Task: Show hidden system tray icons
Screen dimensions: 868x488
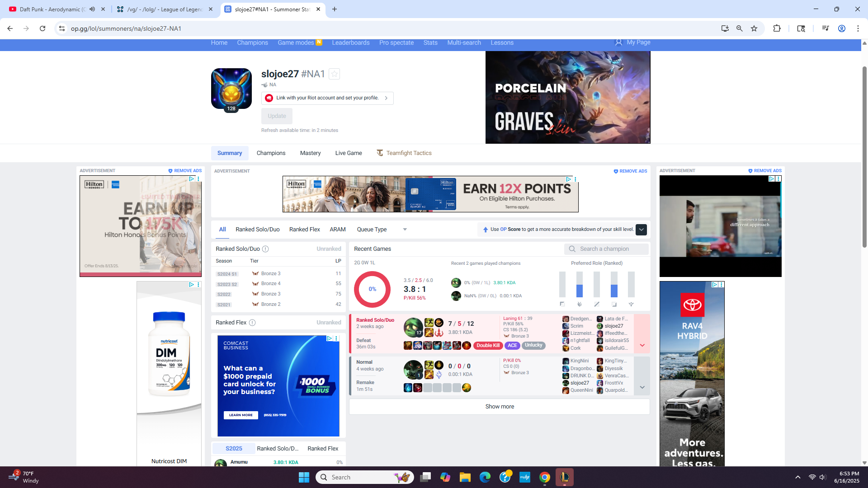Action: [x=798, y=477]
